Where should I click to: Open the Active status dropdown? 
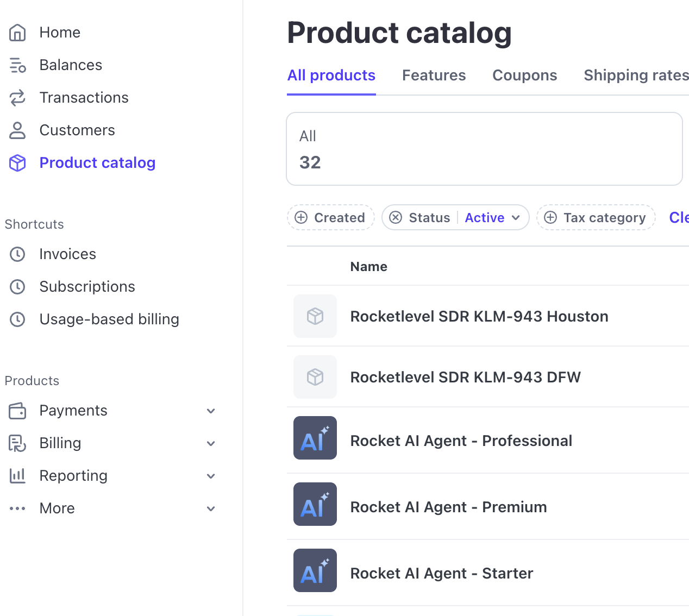492,218
